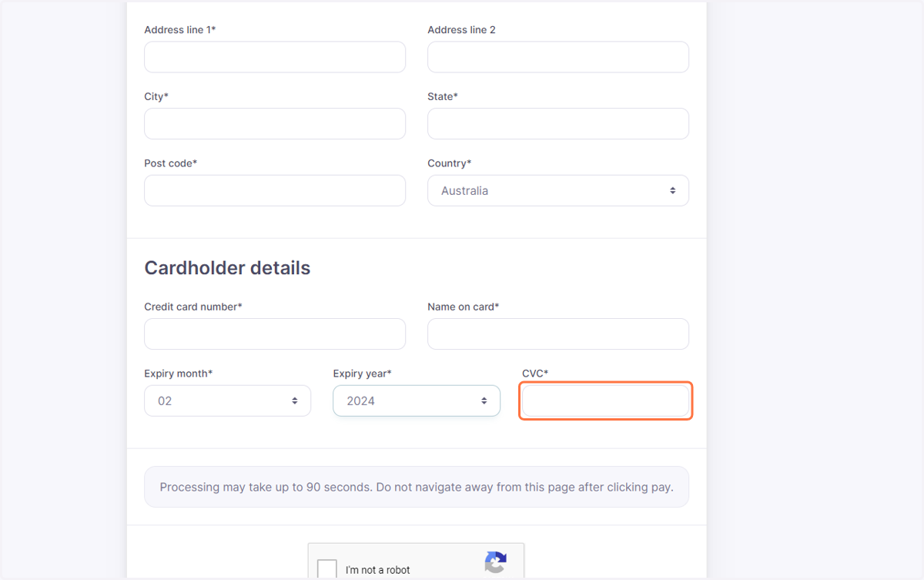Screen dimensions: 924x580
Task: Click the CVC* label
Action: point(535,374)
